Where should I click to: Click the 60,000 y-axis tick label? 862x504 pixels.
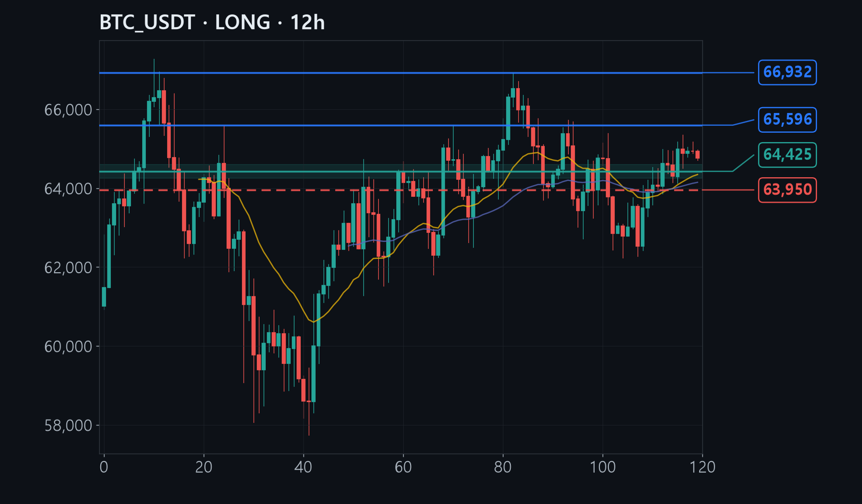tap(68, 346)
